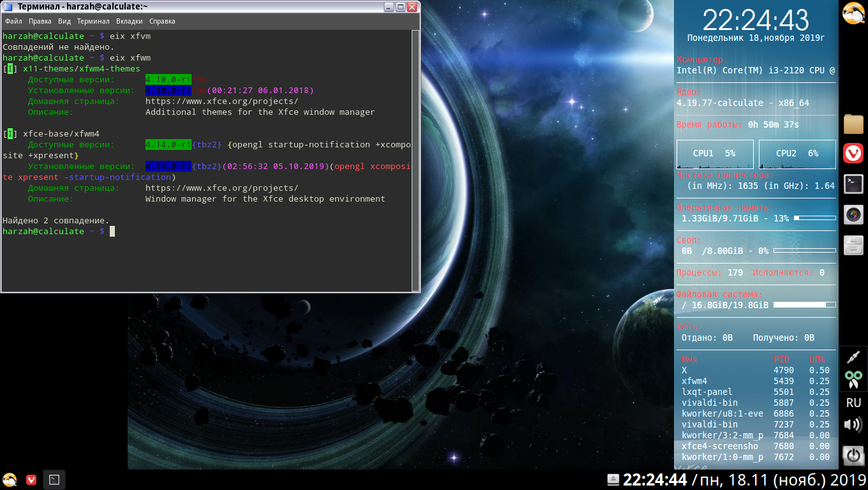The image size is (868, 490).
Task: Launch terminal from the side panel
Action: tap(853, 184)
